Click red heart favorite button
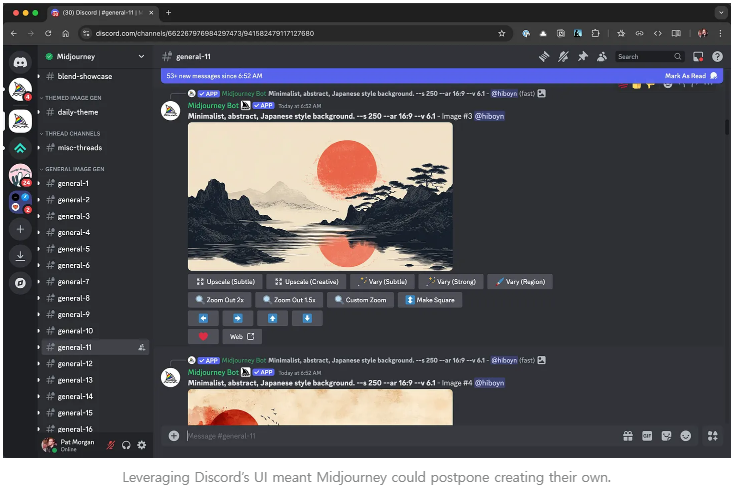This screenshot has height=492, width=738. coord(203,337)
